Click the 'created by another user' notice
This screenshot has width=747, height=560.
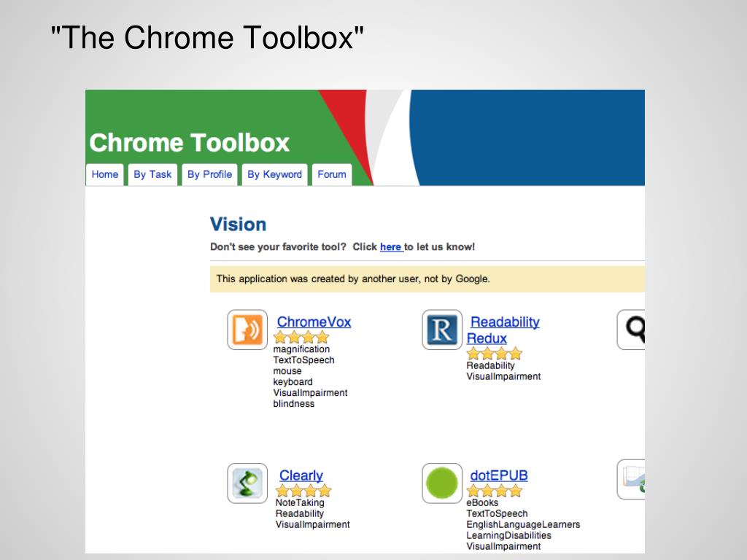point(427,279)
